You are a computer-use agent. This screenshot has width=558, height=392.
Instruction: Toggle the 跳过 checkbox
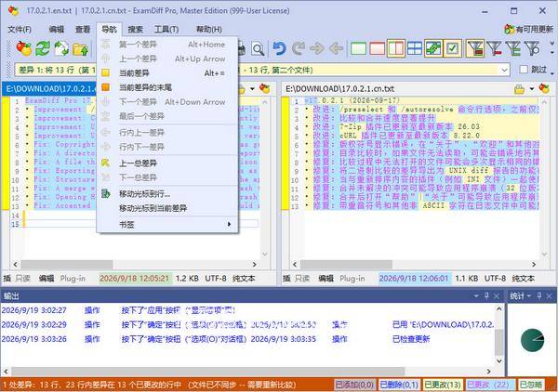(524, 70)
